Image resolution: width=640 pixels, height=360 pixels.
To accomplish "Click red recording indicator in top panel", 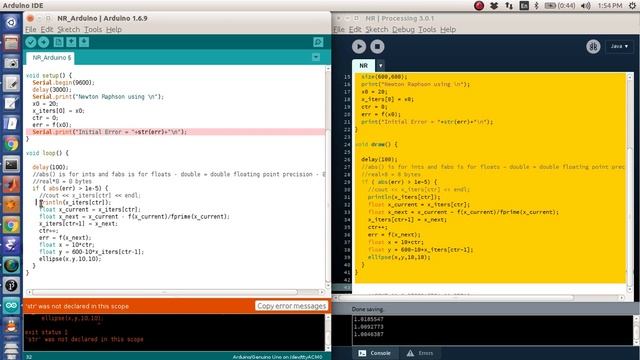I will coord(479,5).
